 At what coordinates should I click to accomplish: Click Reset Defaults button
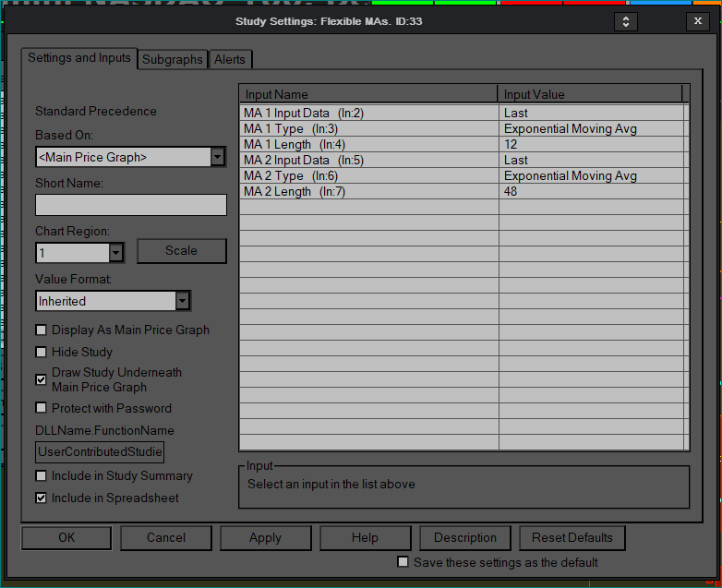click(x=572, y=538)
